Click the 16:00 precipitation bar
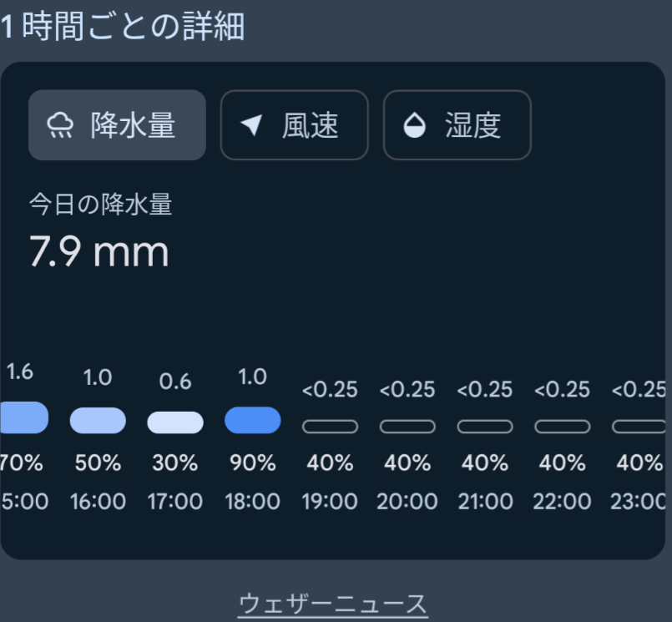This screenshot has width=672, height=622. coord(98,421)
